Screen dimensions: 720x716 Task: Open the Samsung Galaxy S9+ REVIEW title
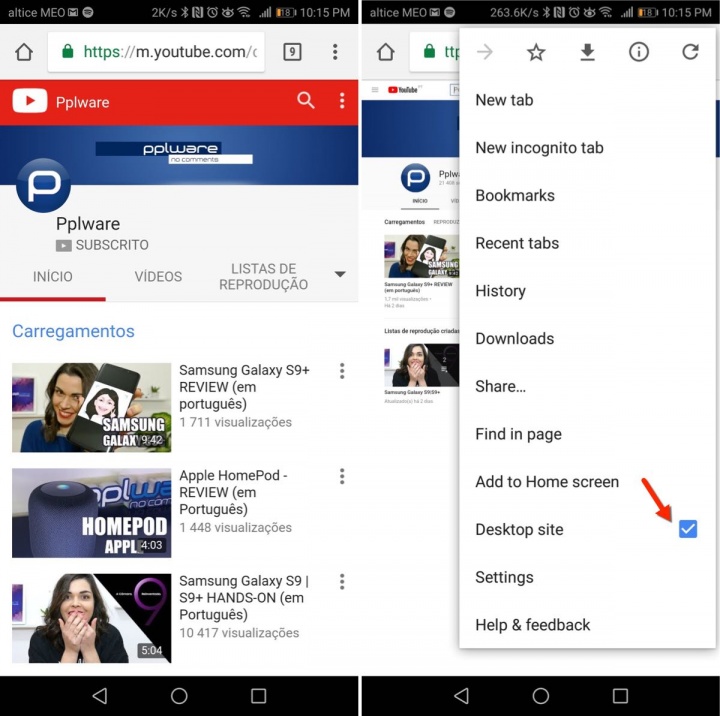(244, 387)
